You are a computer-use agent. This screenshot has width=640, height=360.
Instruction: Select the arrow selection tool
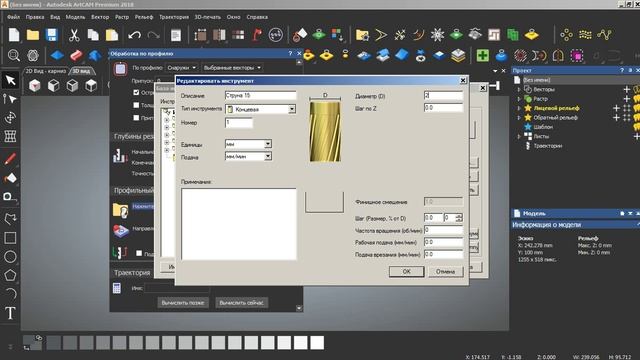[10, 80]
